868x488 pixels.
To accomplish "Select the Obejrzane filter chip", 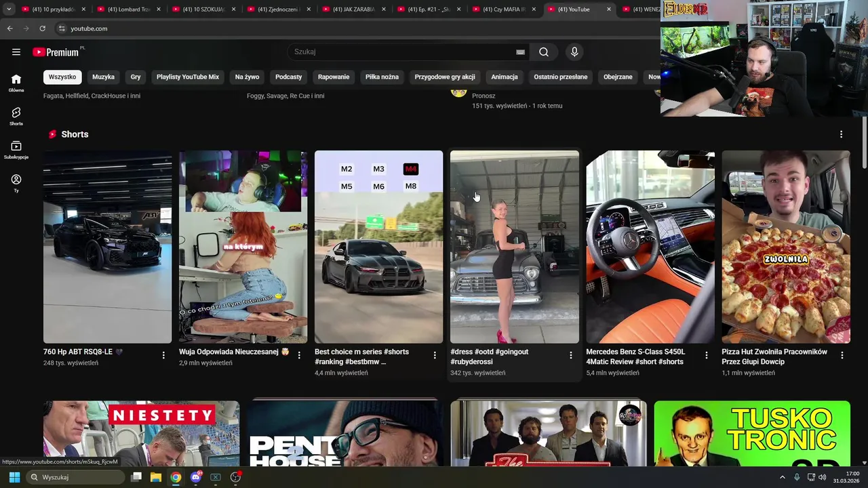I will tap(618, 77).
